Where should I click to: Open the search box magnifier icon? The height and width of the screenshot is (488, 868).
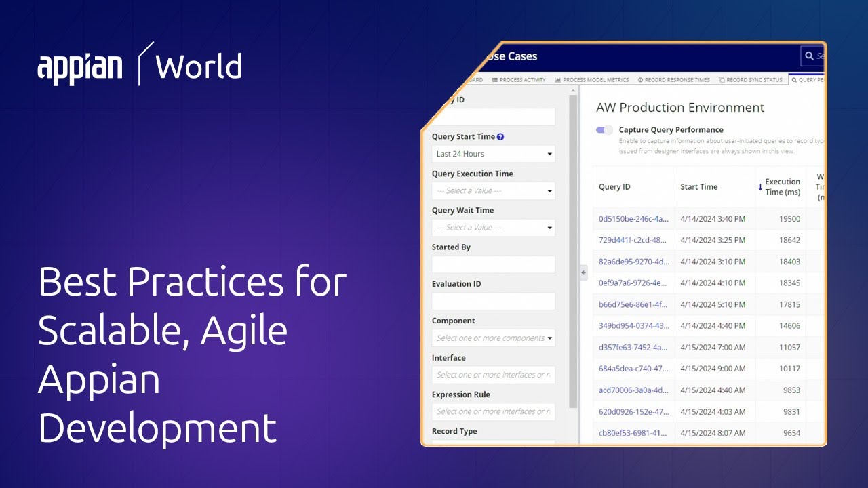808,56
